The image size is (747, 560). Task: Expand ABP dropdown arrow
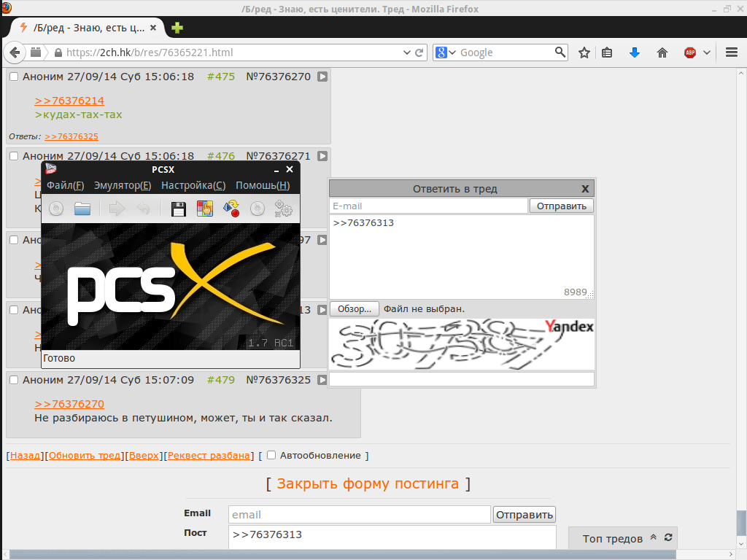(707, 52)
